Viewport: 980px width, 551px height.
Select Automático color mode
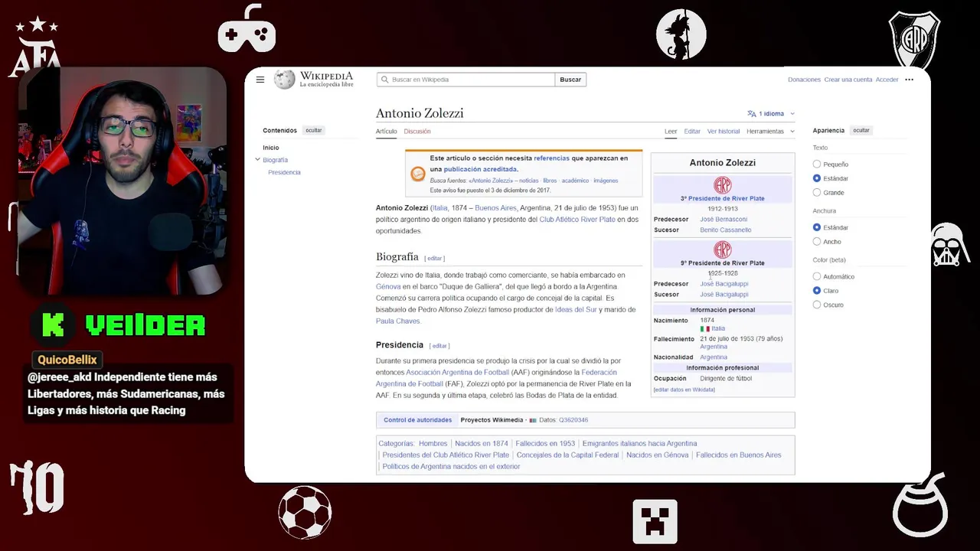[x=817, y=276]
